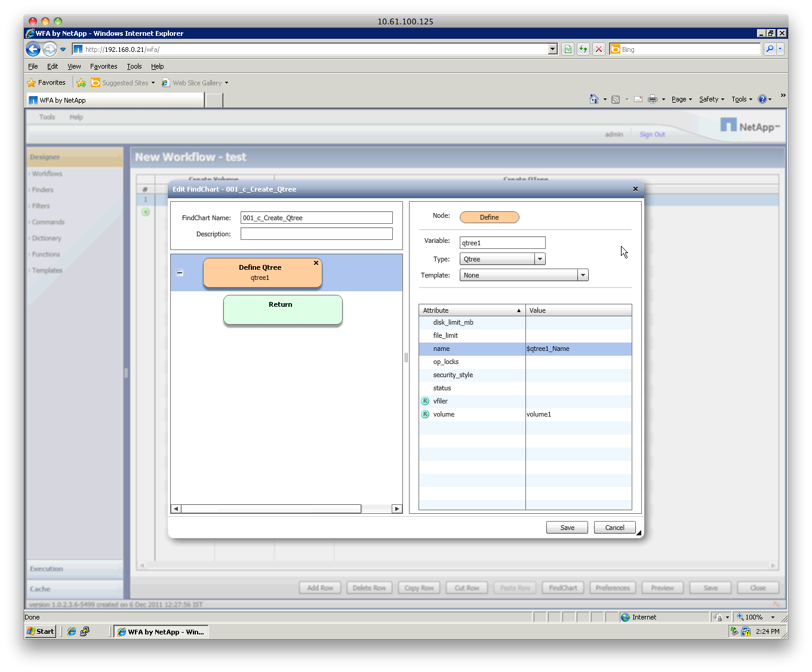
Task: Click the IE Back navigation arrow
Action: click(33, 50)
